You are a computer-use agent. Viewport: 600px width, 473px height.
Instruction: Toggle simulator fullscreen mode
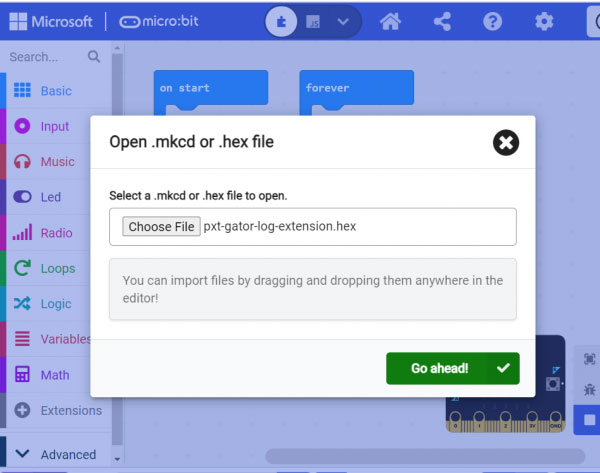pos(589,359)
